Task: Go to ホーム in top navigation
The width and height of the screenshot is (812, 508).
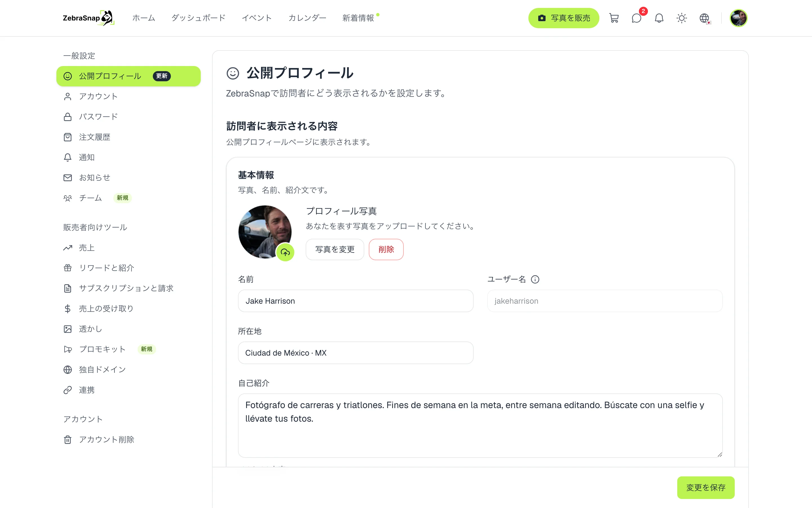Action: click(x=144, y=18)
